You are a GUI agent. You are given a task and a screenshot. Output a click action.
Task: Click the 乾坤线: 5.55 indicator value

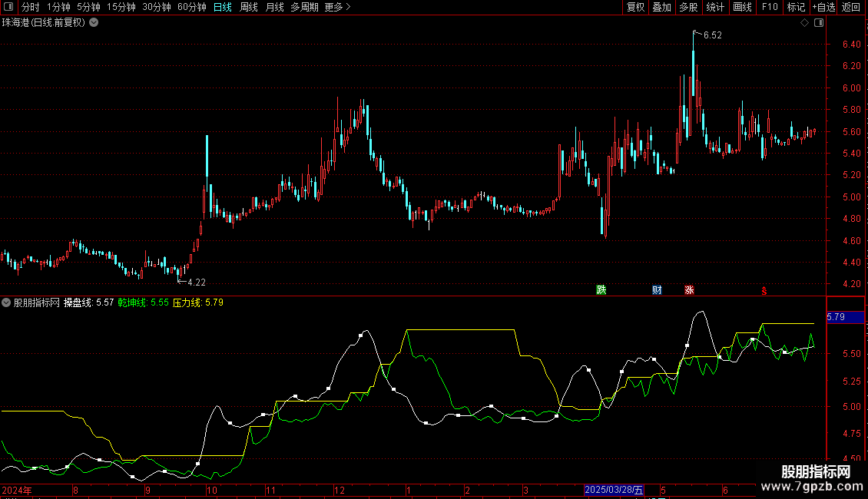pos(143,302)
